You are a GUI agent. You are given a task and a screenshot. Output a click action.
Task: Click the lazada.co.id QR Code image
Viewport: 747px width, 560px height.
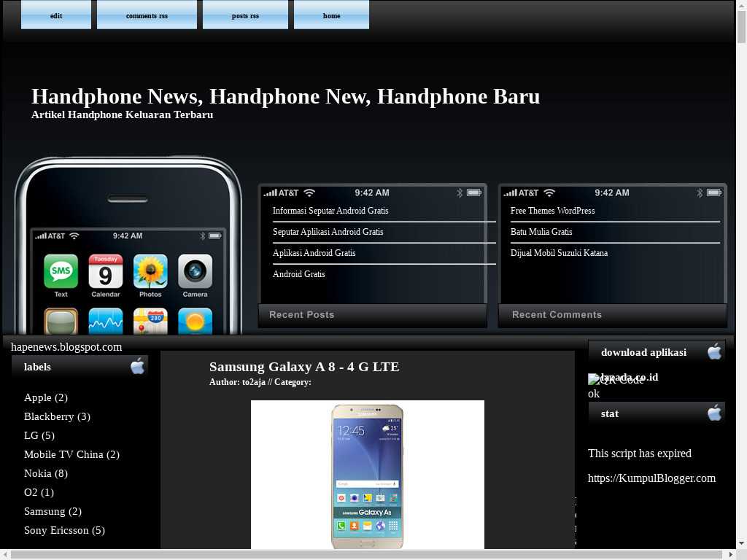(x=616, y=379)
